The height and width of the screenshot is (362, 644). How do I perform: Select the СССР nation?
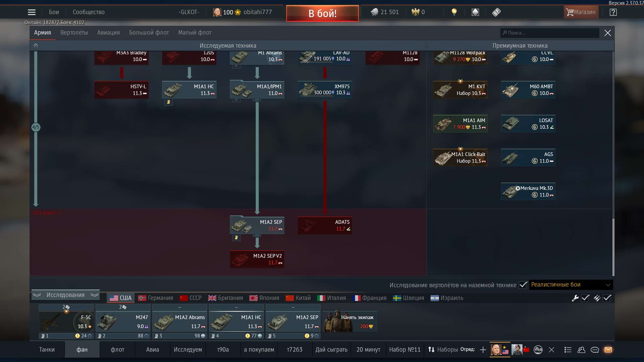[191, 298]
